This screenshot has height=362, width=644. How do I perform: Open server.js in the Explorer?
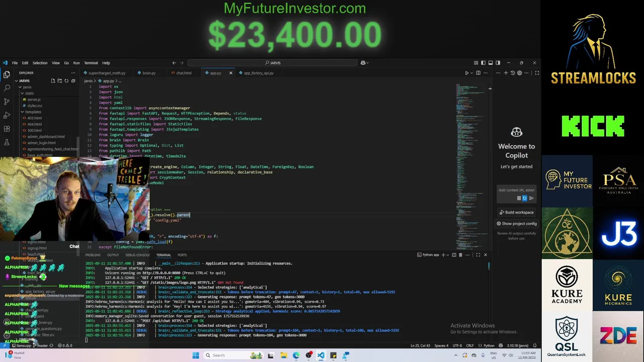[33, 100]
